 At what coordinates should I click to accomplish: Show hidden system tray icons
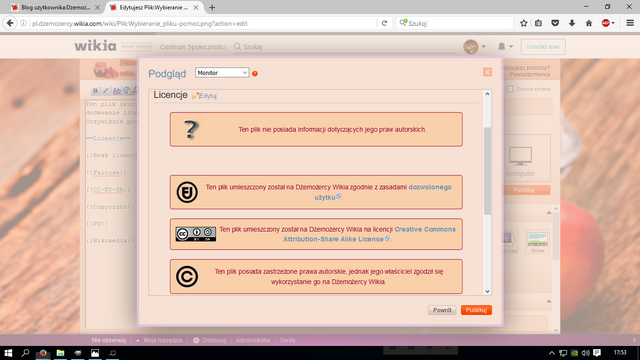pos(551,353)
